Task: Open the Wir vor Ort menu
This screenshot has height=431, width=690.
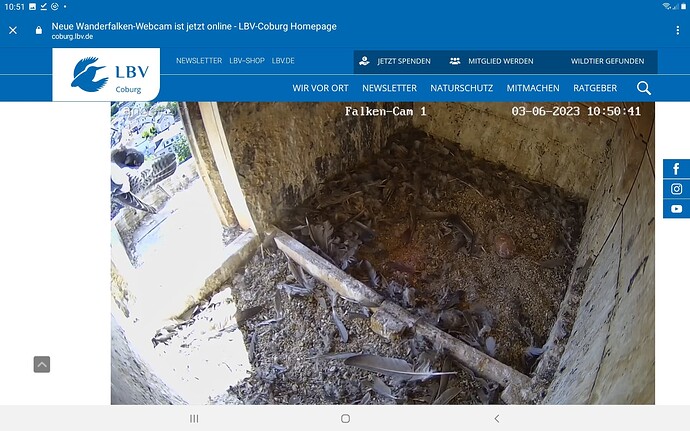Action: tap(320, 88)
